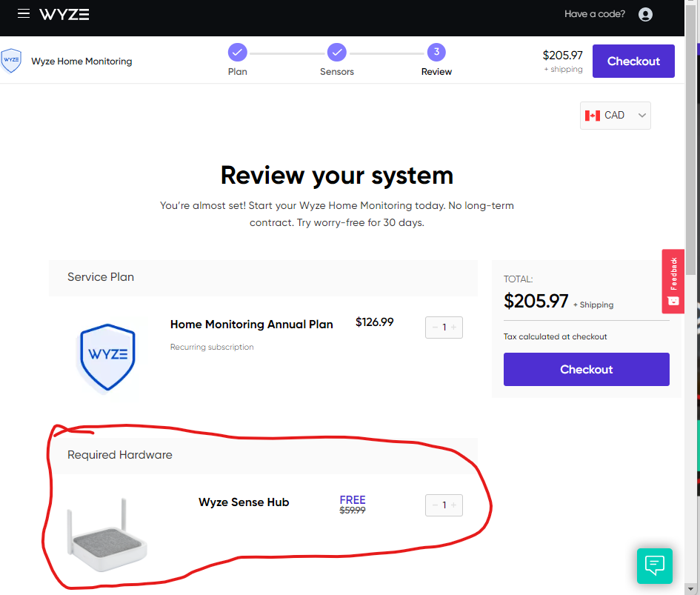The image size is (700, 595).
Task: Click the Wyze Sense Hub product name
Action: pyautogui.click(x=244, y=502)
